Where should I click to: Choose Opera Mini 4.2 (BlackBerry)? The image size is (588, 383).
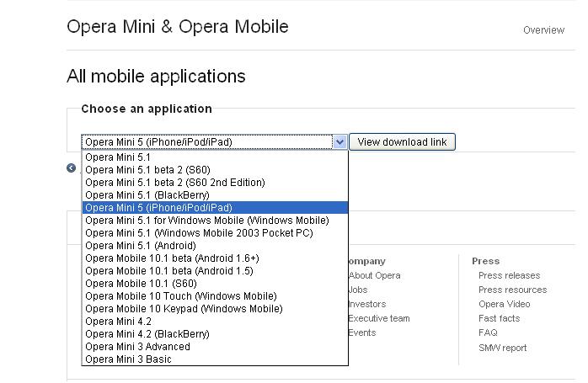click(147, 334)
